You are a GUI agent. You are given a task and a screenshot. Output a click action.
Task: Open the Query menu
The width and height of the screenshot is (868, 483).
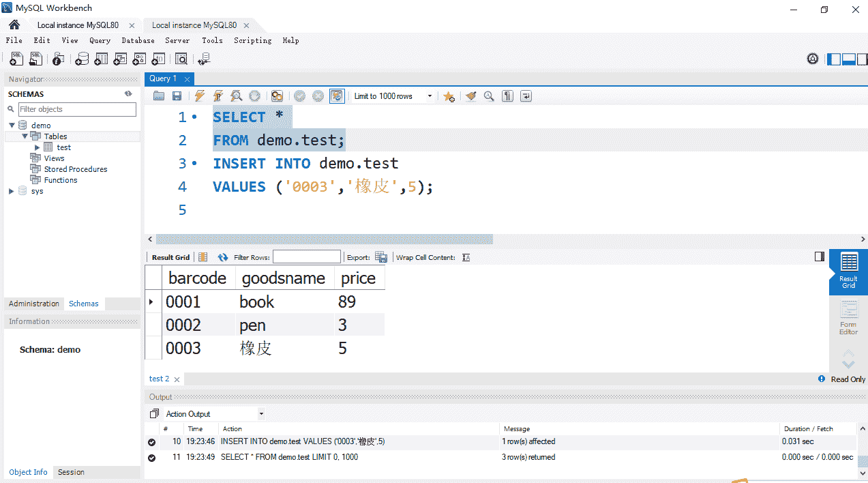pos(100,40)
